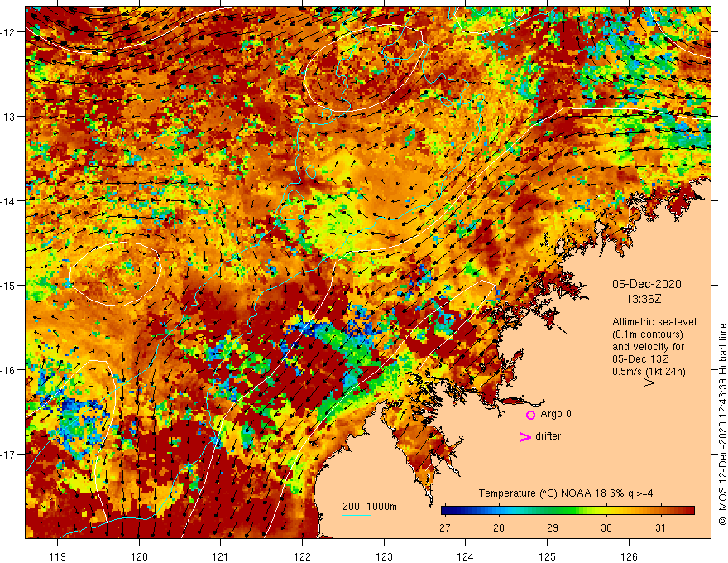Click longitude axis label 121
This screenshot has height=563, width=728.
tap(221, 556)
